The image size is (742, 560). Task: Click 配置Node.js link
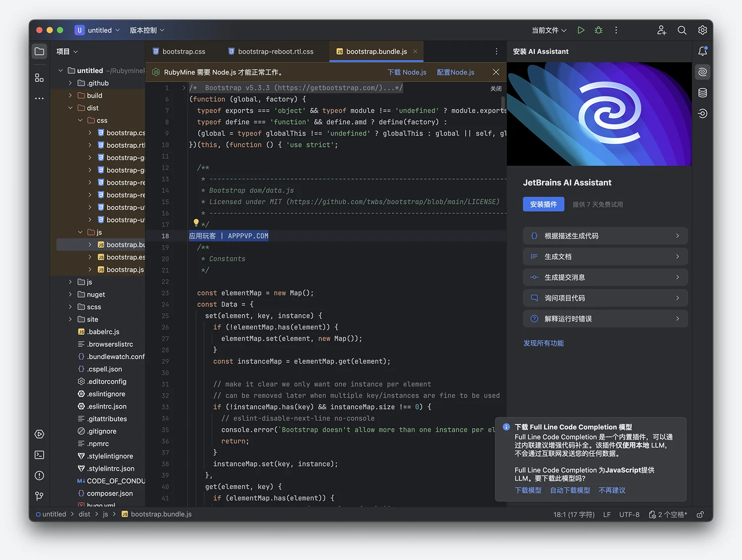pyautogui.click(x=456, y=72)
